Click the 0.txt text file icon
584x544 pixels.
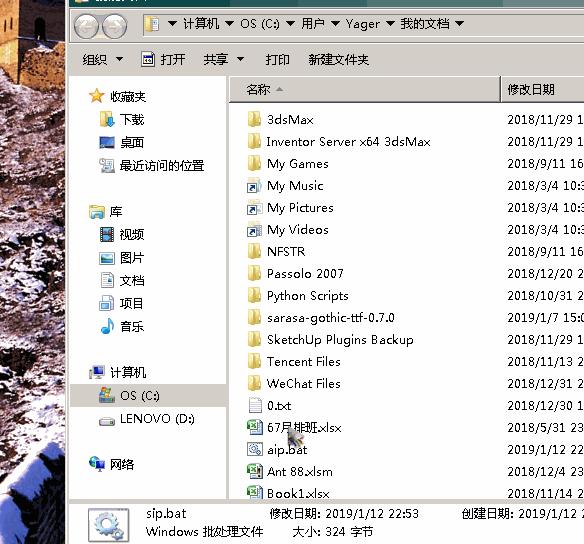click(x=255, y=405)
